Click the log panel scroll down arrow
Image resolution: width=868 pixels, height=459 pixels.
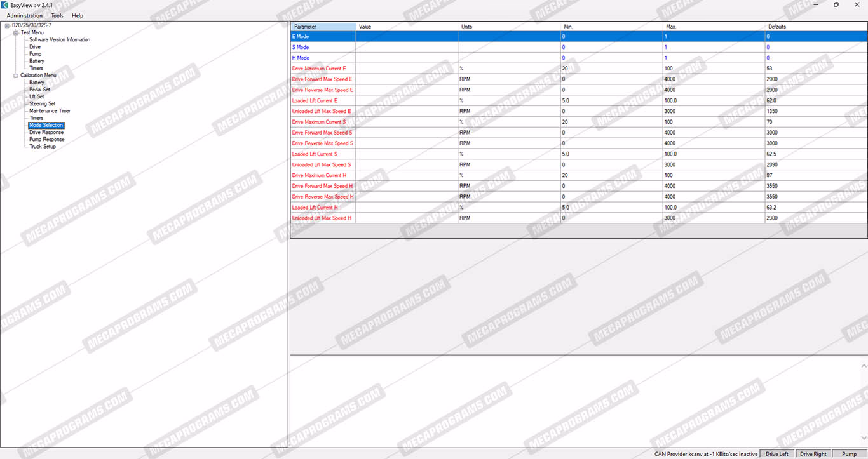(x=864, y=437)
